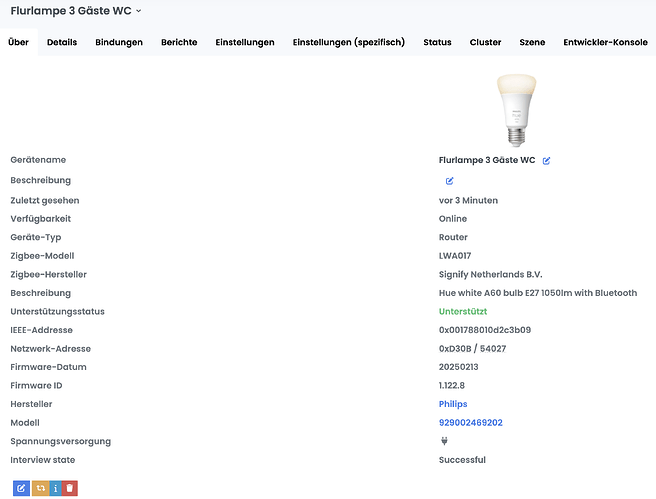Open the Bindungen tab
656x499 pixels.
[119, 42]
